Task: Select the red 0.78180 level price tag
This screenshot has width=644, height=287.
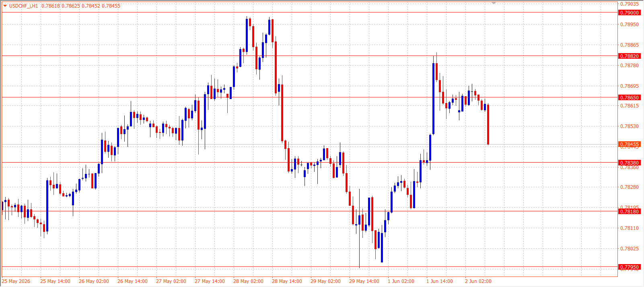Action: coord(629,211)
